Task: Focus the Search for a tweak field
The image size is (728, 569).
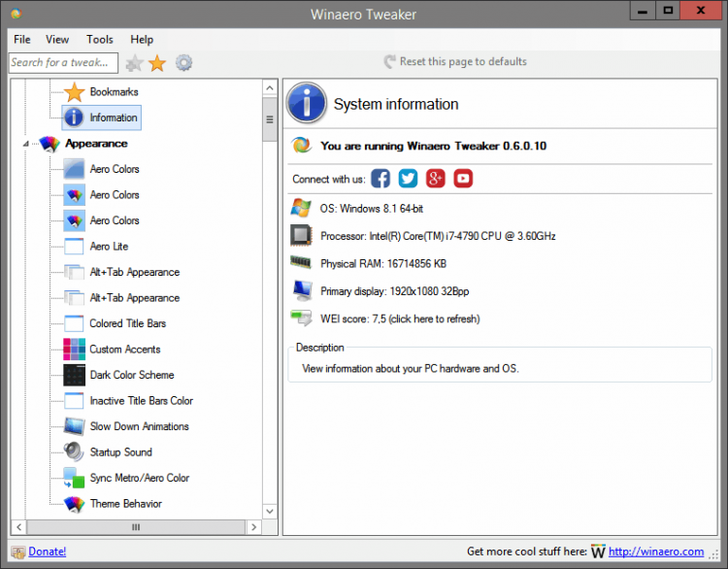Action: coord(63,63)
